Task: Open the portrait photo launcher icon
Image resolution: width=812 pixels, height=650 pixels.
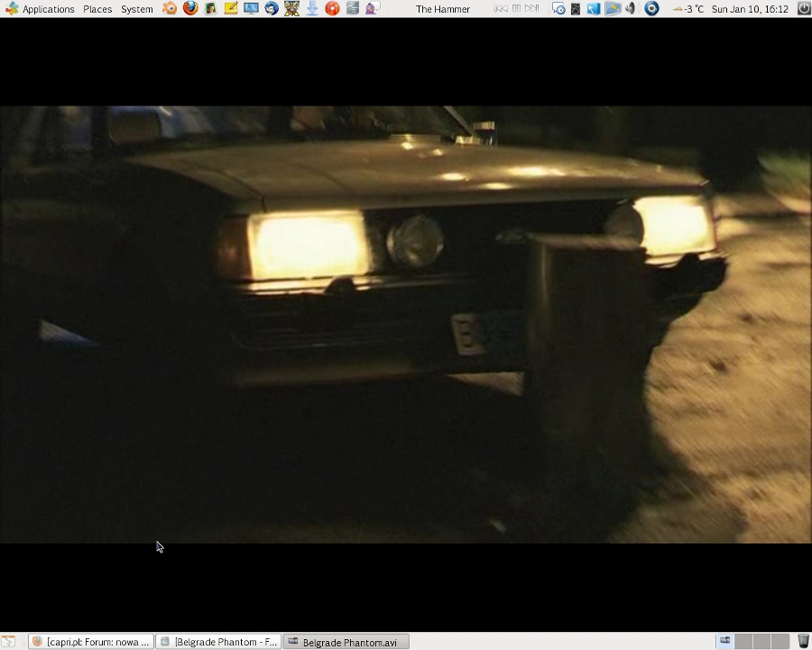Action: click(x=210, y=8)
